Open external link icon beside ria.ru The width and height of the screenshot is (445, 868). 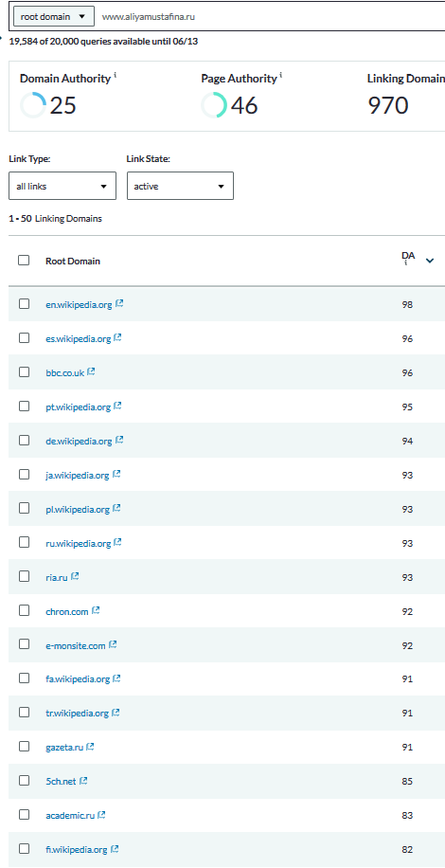point(75,576)
